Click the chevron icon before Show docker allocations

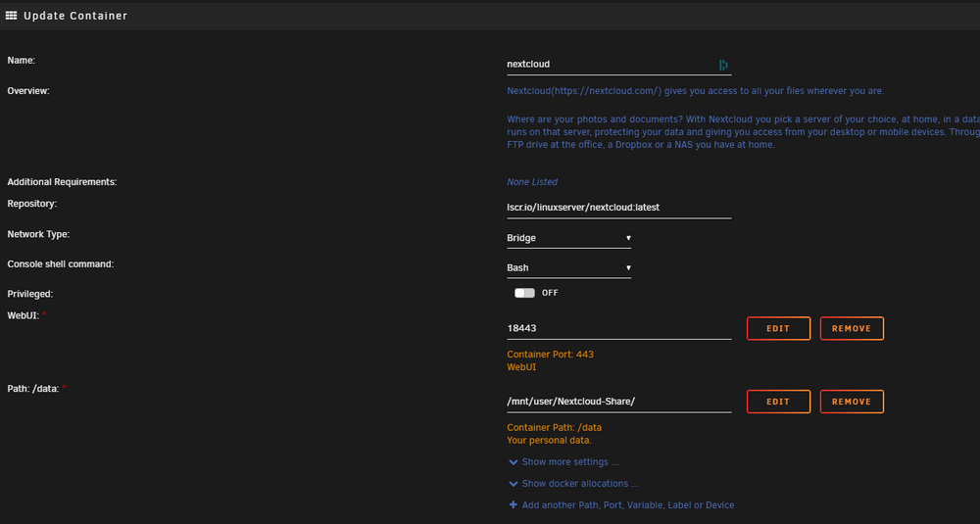pyautogui.click(x=514, y=484)
